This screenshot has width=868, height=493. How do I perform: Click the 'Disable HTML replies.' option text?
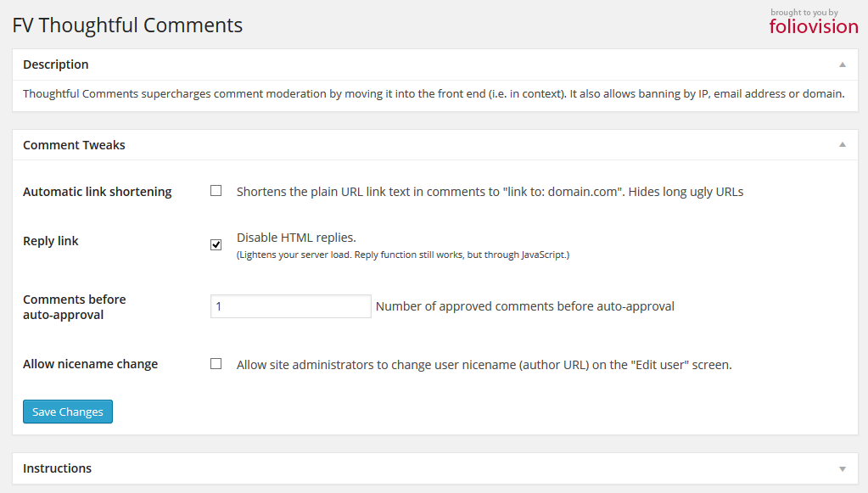296,238
